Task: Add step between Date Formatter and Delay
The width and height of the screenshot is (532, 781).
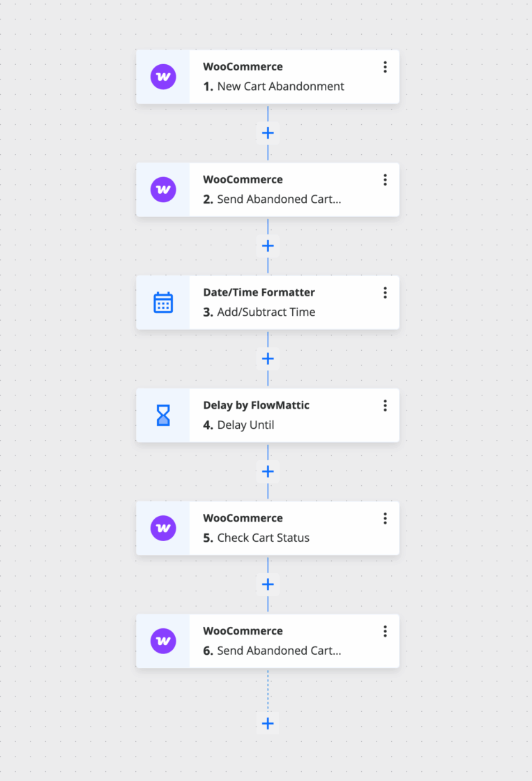Action: tap(268, 359)
